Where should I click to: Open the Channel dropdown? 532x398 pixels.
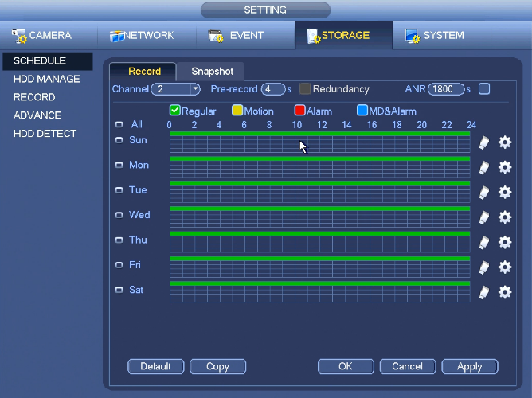pyautogui.click(x=178, y=89)
